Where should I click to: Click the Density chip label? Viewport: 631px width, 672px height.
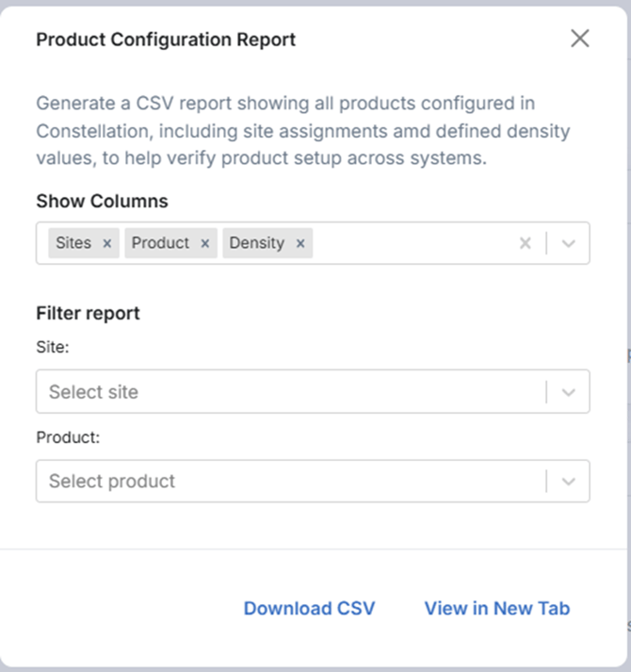(256, 243)
